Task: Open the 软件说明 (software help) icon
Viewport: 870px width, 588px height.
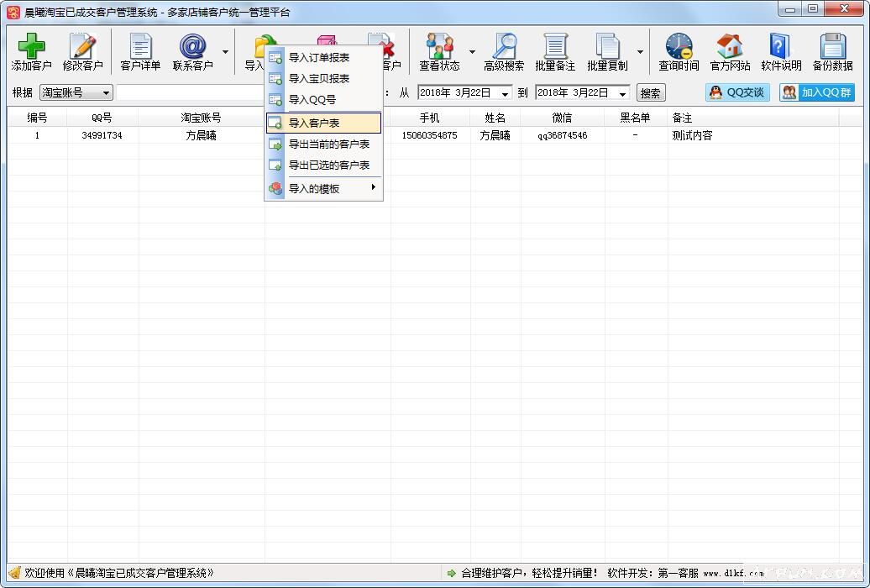Action: 781,51
